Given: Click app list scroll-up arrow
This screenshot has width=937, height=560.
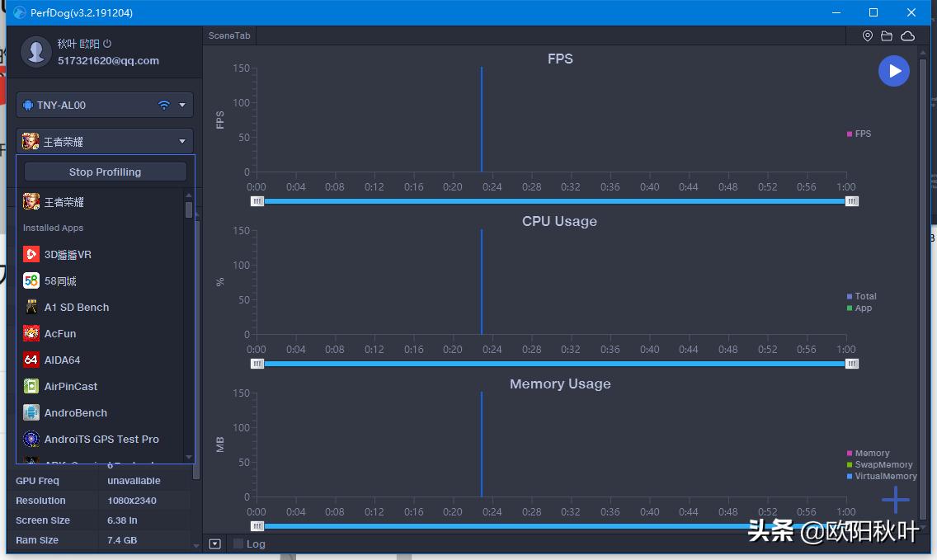Looking at the screenshot, I should [189, 195].
